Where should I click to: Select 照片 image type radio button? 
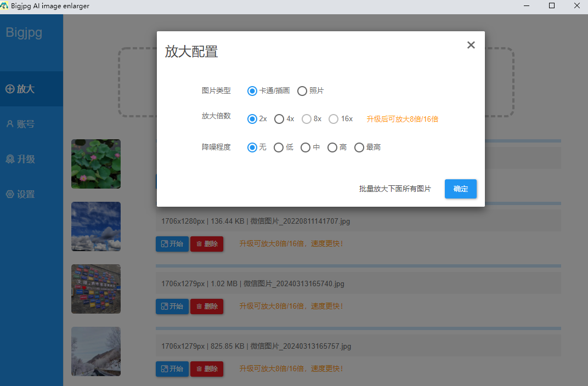[302, 91]
